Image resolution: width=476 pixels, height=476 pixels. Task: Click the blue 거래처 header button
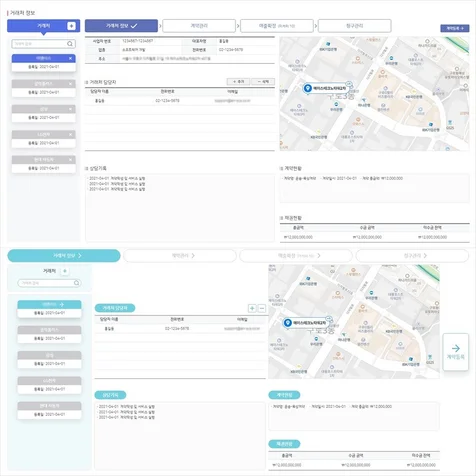(x=44, y=26)
